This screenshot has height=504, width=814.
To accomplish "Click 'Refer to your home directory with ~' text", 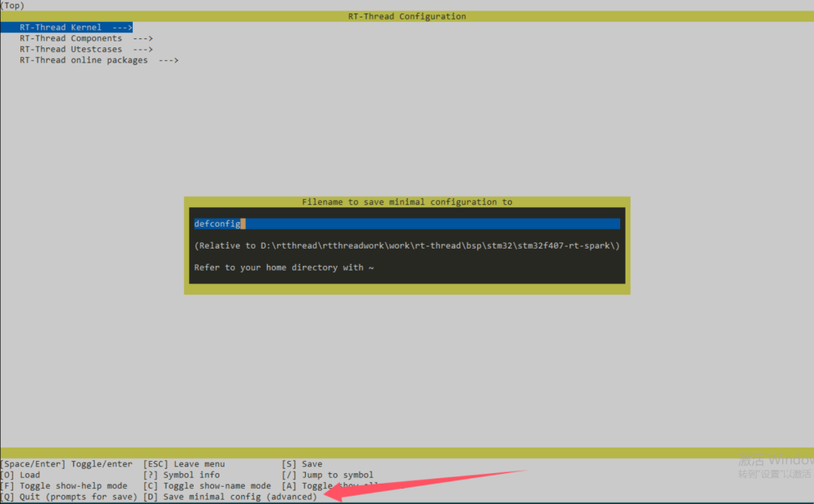I will point(284,267).
